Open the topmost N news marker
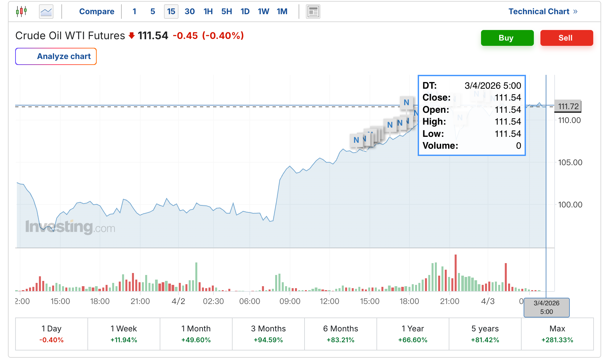 [406, 102]
